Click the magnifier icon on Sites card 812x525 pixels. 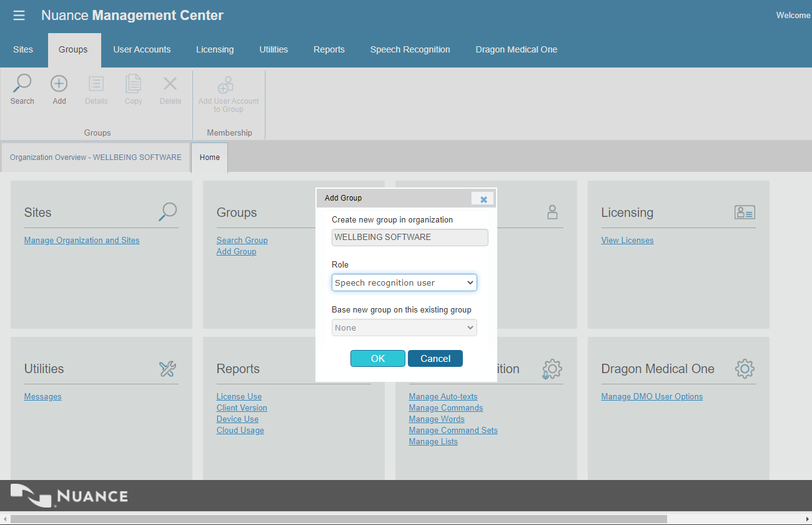pos(167,212)
